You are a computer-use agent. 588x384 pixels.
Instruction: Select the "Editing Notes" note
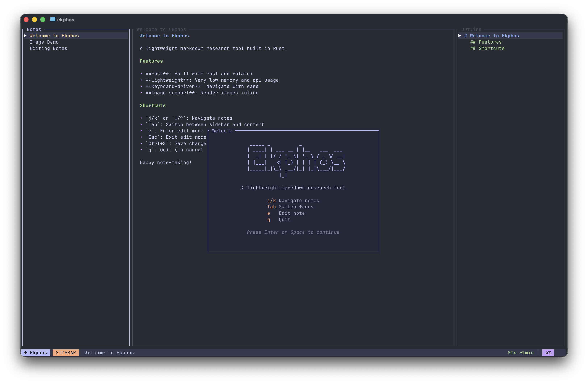pos(48,49)
